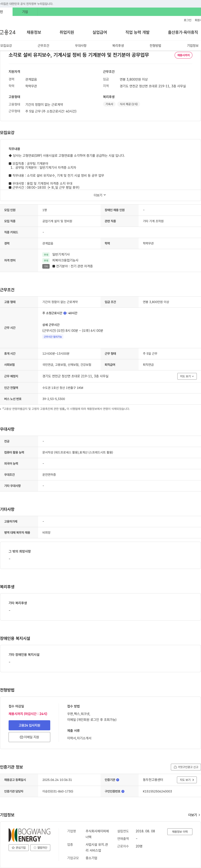This screenshot has height=868, width=201.
Task: Click the 고용24 입사지원 apply button
Action: (x=29, y=725)
